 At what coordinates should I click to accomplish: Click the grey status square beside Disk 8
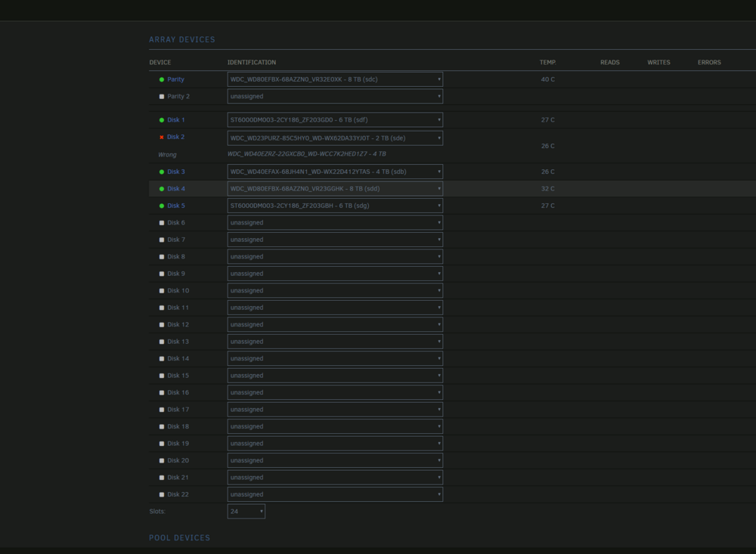pyautogui.click(x=162, y=257)
